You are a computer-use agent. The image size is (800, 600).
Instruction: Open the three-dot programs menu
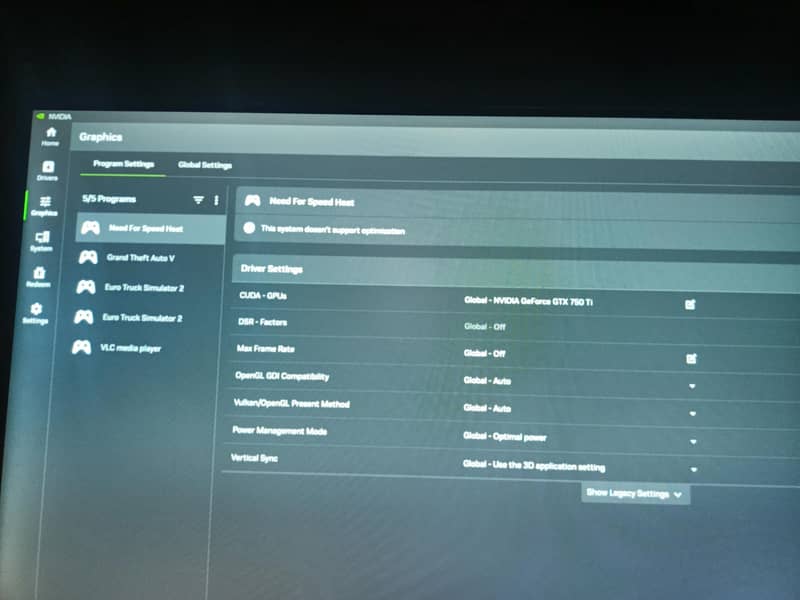(x=216, y=200)
